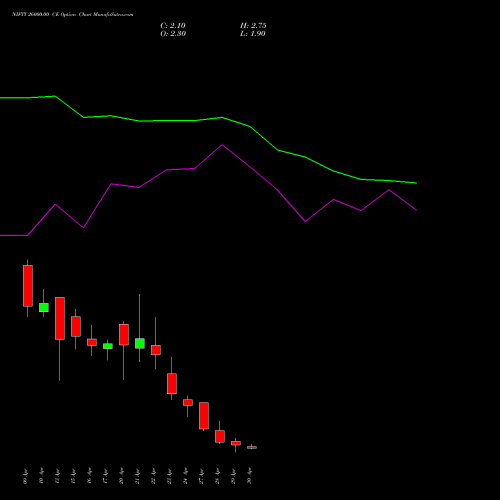Click the green candle for 21 Apr
This screenshot has height=500, width=500.
click(x=140, y=343)
